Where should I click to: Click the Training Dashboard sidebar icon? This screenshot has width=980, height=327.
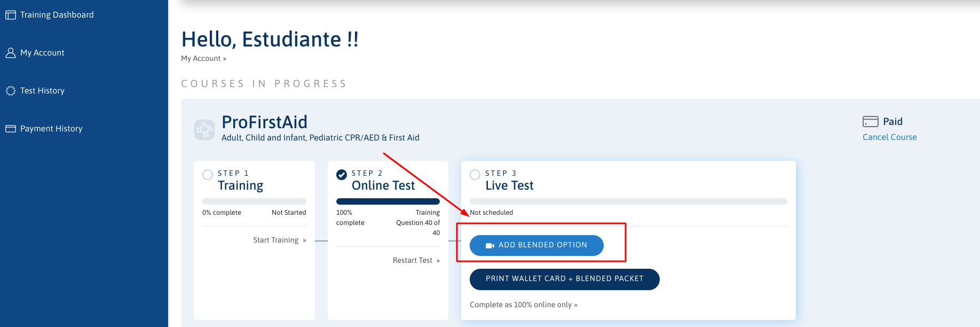[x=11, y=15]
